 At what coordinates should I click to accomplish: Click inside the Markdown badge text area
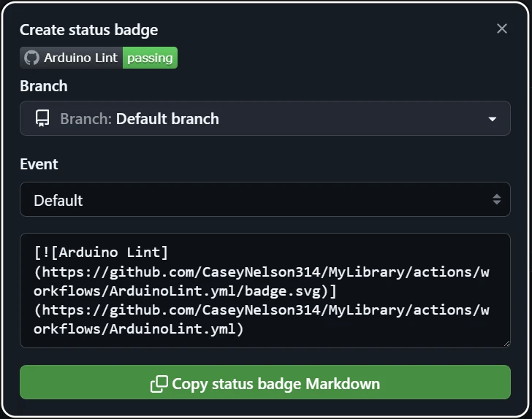coord(265,291)
